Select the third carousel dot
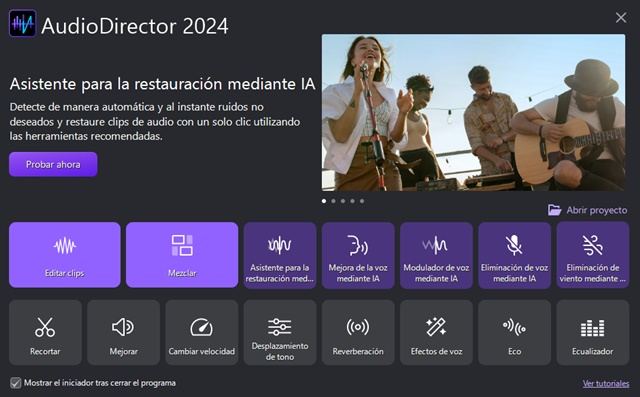640x397 pixels. (343, 201)
